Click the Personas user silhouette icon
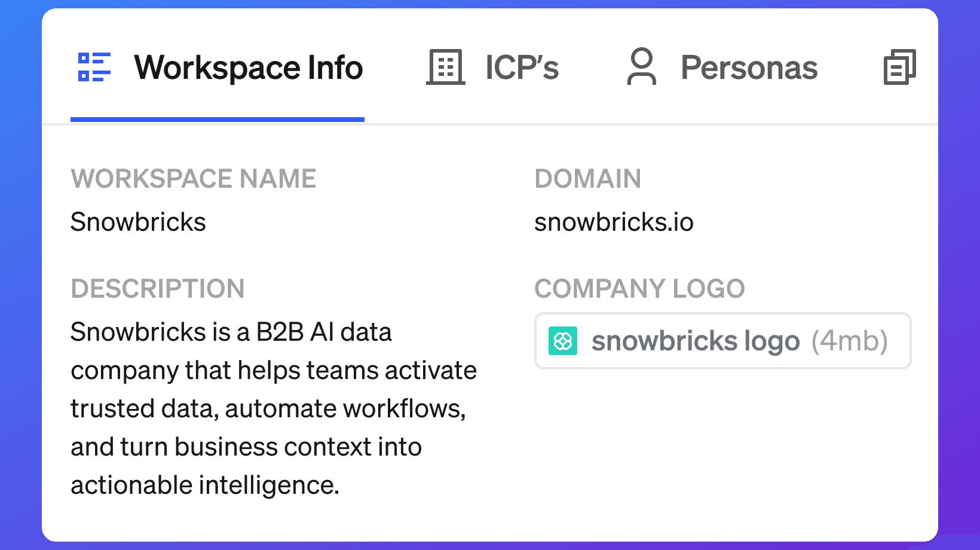 coord(642,66)
